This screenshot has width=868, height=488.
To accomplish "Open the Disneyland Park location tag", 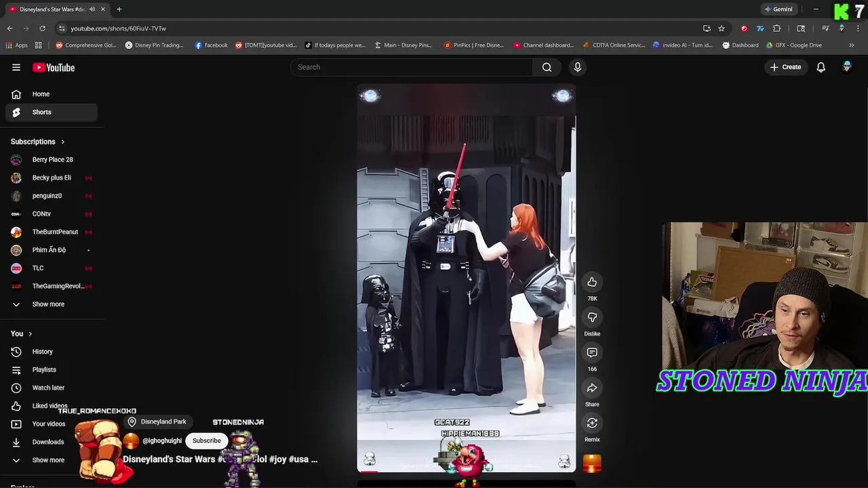I will (x=157, y=422).
